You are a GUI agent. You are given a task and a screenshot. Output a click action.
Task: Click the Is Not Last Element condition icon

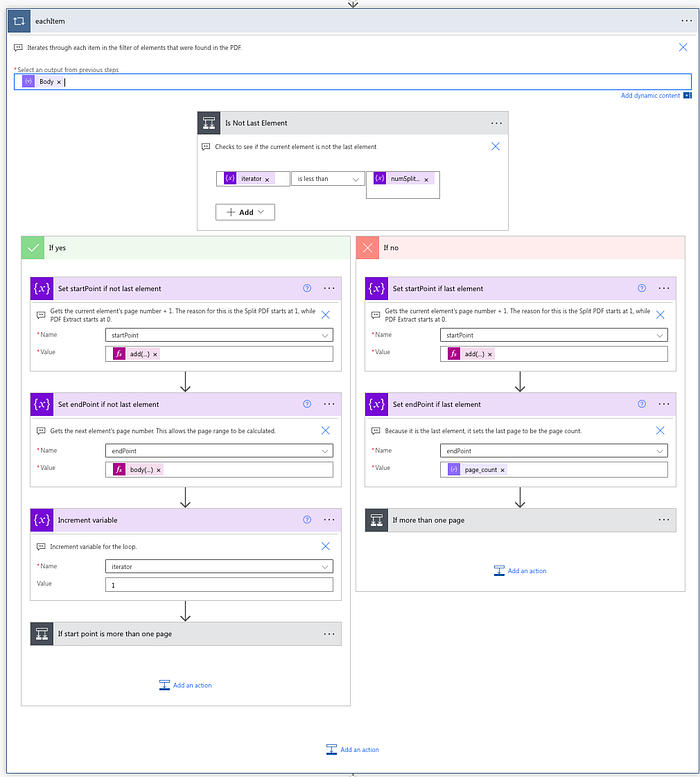coord(209,123)
